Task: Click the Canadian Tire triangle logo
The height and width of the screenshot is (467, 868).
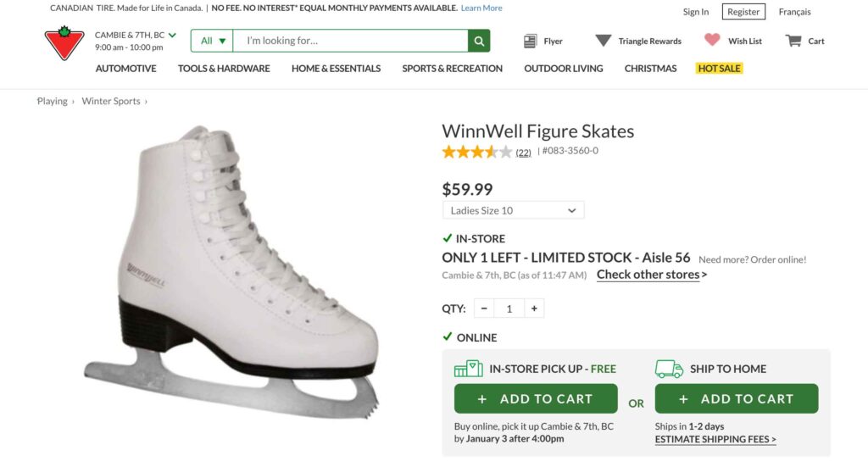Action: 64,42
